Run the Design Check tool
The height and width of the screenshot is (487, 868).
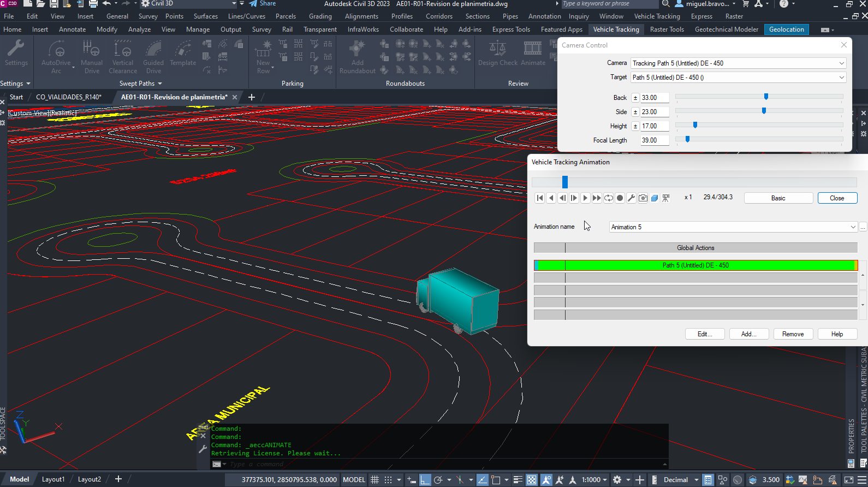(498, 54)
